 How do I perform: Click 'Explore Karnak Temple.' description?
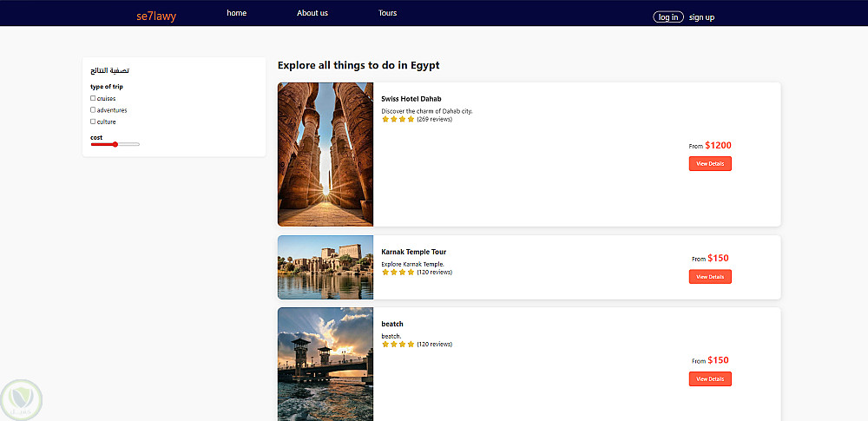click(x=412, y=264)
